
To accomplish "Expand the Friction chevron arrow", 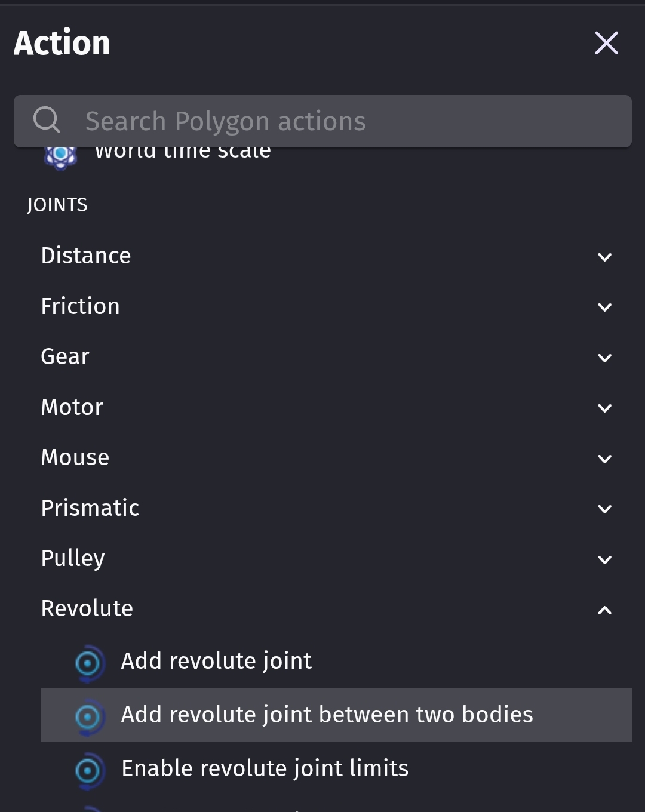I will tap(604, 307).
